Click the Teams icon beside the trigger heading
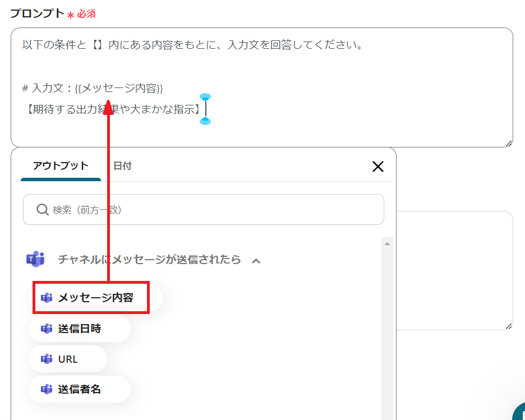Screen dimensions: 525x420 click(x=35, y=260)
